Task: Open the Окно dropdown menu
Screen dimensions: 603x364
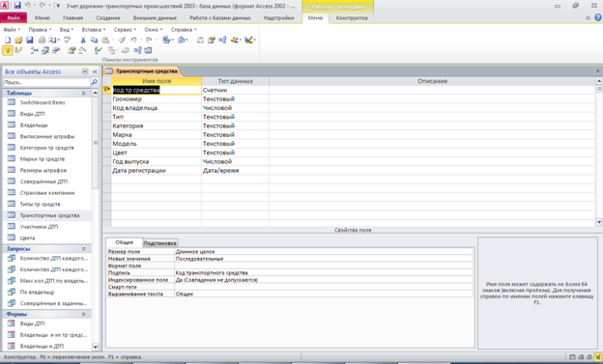Action: pos(154,30)
